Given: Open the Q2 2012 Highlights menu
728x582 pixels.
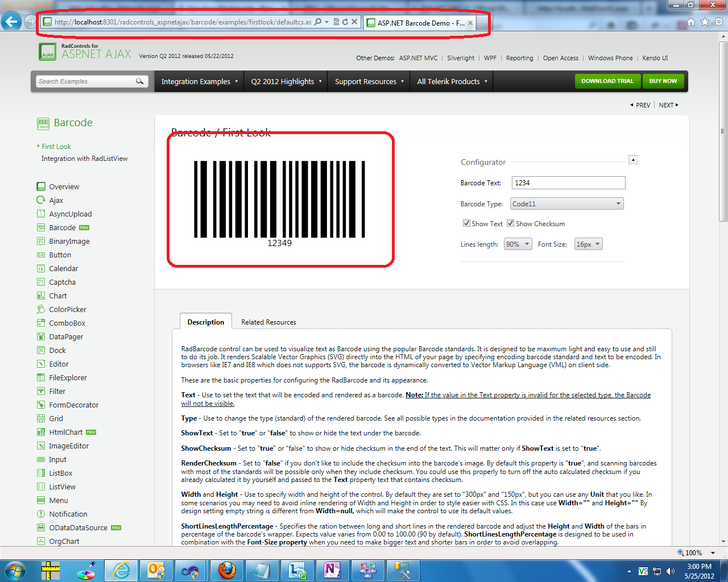Looking at the screenshot, I should click(x=286, y=81).
